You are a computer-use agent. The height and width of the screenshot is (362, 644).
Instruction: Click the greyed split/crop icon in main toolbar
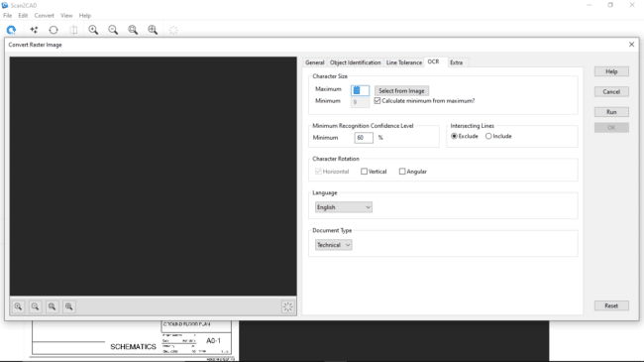point(73,30)
